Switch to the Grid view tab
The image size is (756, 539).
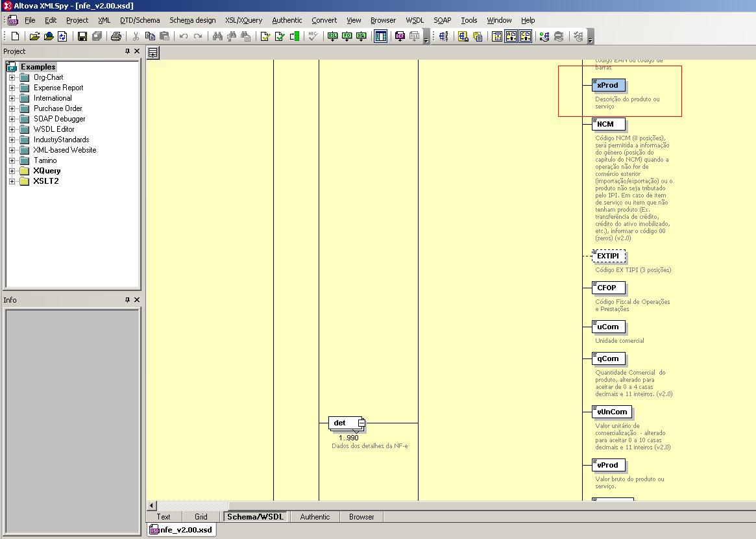201,517
